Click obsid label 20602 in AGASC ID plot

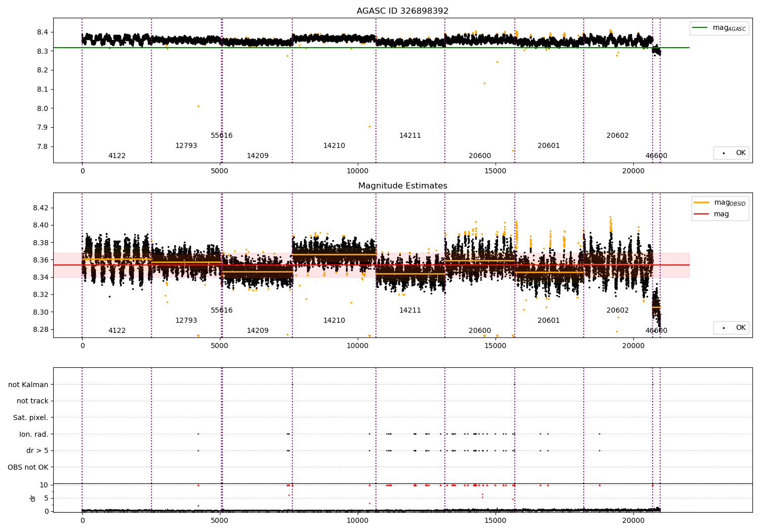coord(618,135)
